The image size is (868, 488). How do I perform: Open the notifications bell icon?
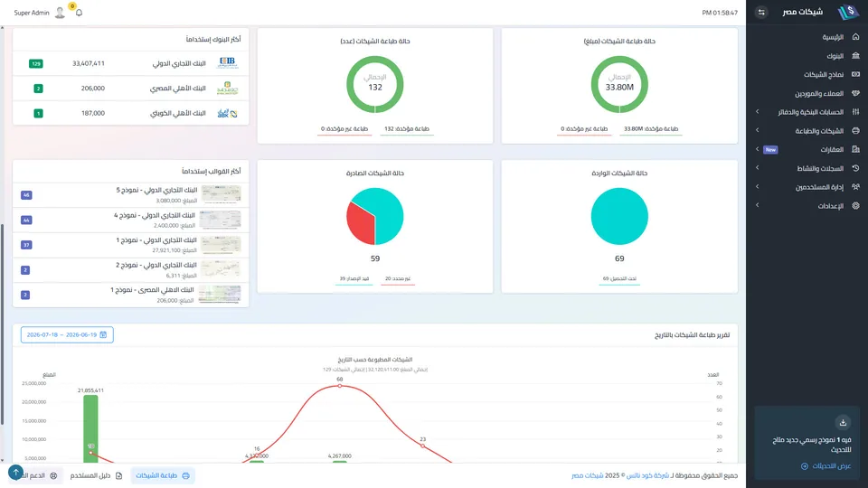pos(79,13)
